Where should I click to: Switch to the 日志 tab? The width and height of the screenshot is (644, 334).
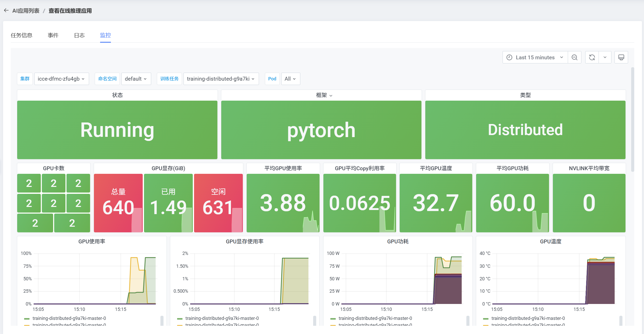79,35
